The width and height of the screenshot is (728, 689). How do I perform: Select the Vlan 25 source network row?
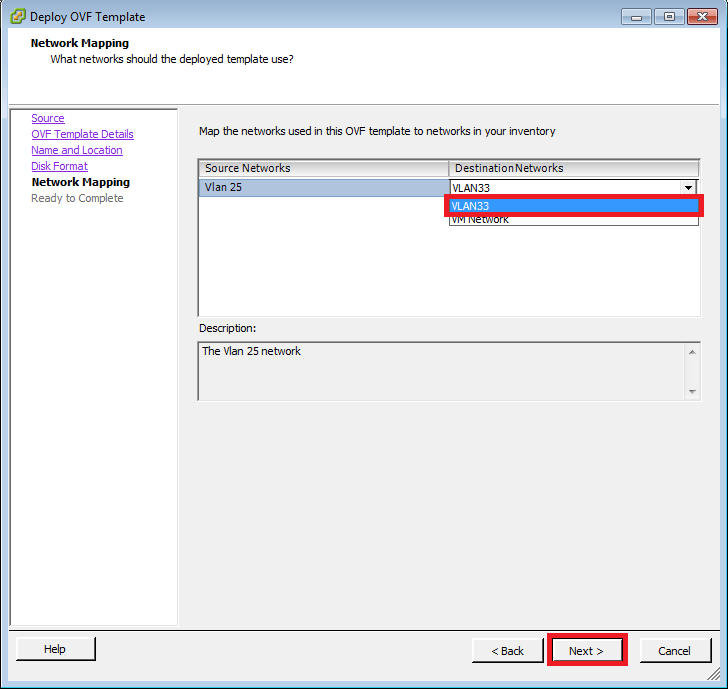[x=324, y=188]
